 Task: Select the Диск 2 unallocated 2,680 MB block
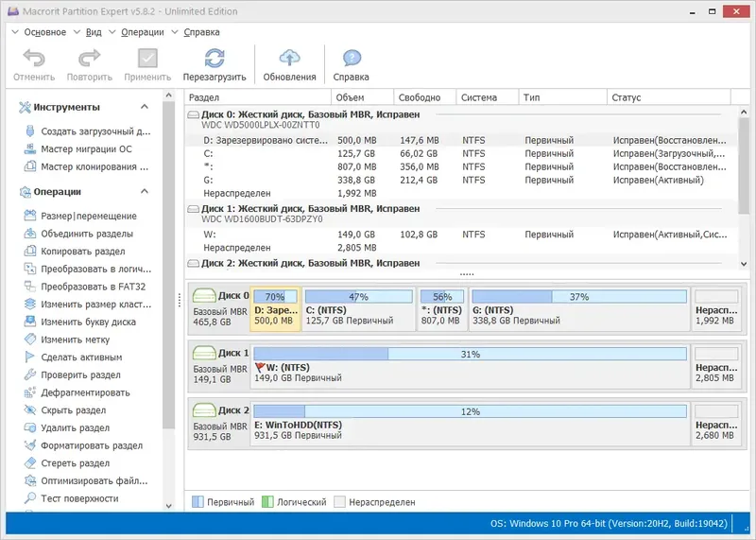pyautogui.click(x=717, y=424)
